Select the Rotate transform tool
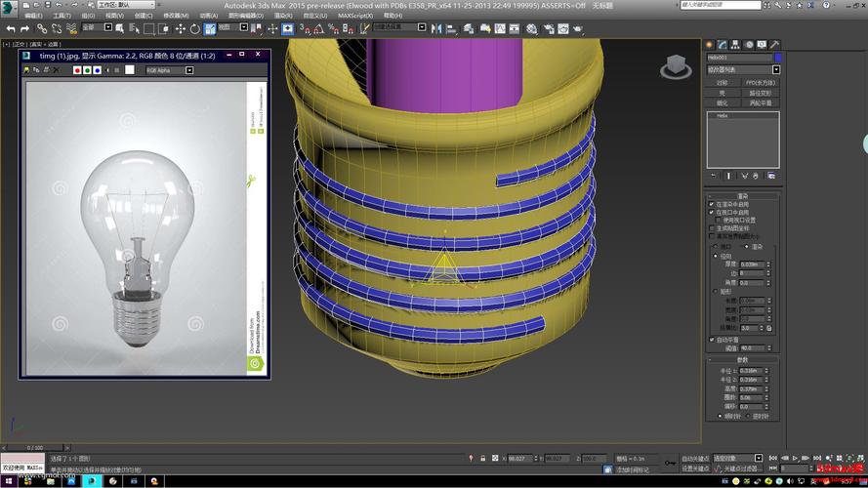This screenshot has height=488, width=868. pos(193,29)
